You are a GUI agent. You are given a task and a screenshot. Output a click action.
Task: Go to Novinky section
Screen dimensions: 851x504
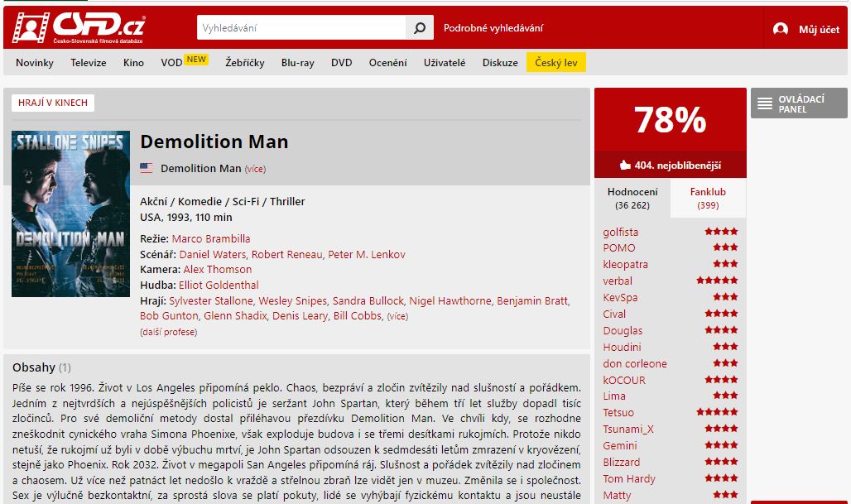click(35, 62)
